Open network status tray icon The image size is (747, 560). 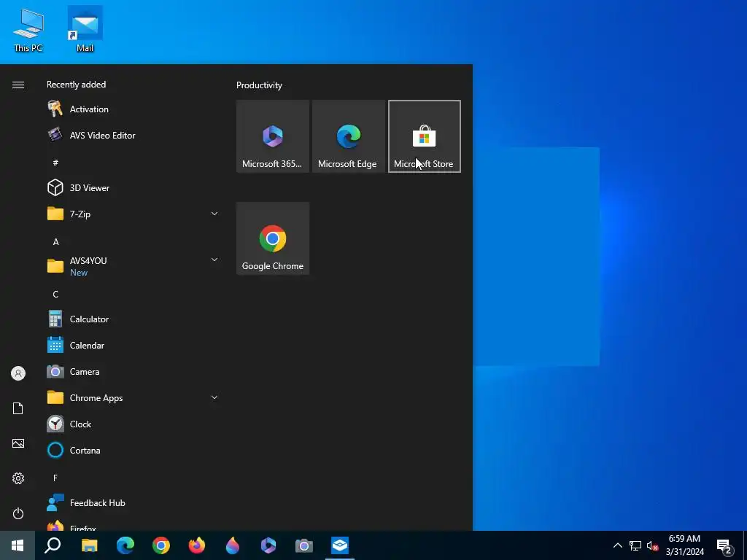tap(635, 545)
